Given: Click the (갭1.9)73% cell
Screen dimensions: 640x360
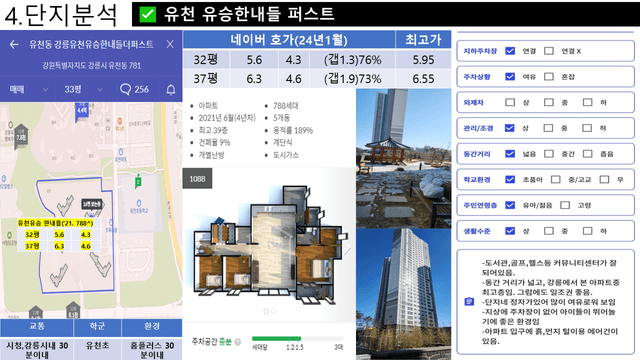Looking at the screenshot, I should point(352,78).
